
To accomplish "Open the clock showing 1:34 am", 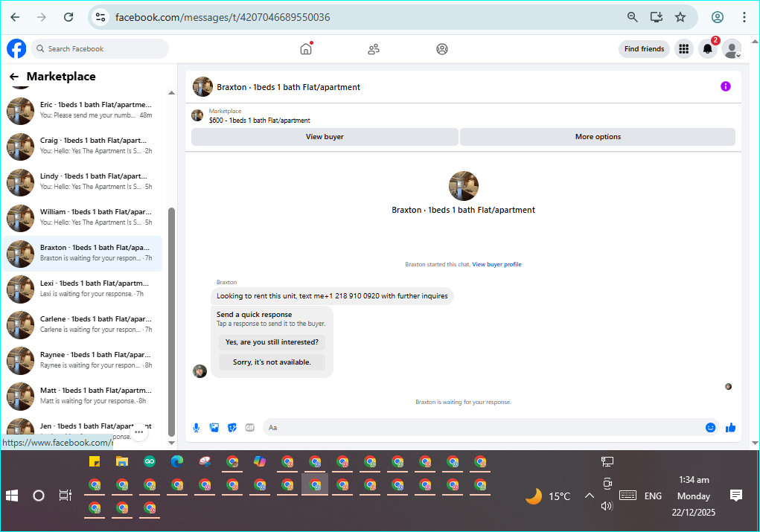I will (694, 480).
